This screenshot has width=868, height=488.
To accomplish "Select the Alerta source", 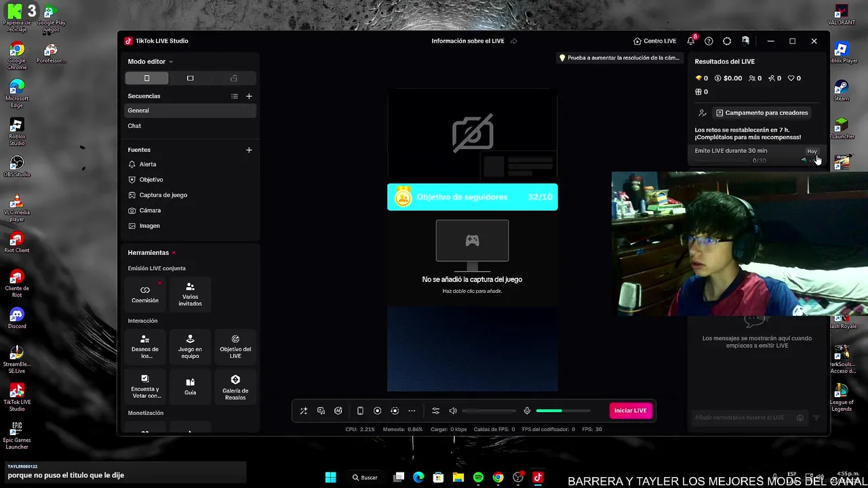I will 191,164.
